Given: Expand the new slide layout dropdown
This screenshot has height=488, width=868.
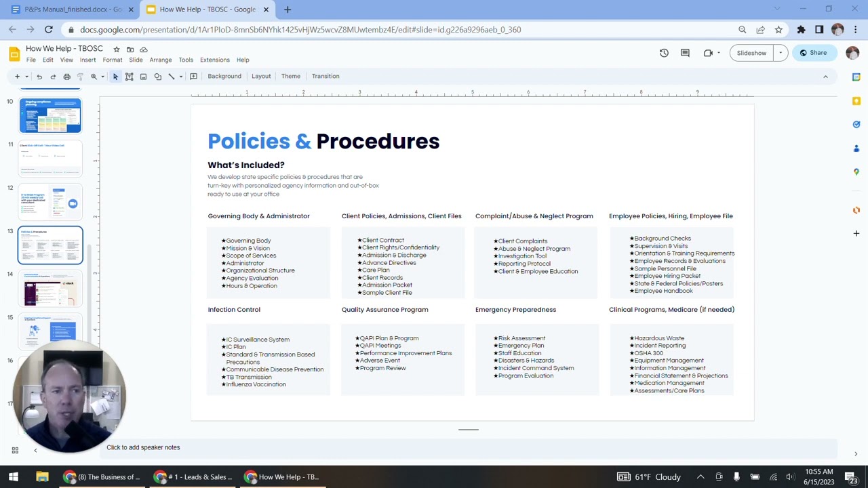Looking at the screenshot, I should [26, 77].
